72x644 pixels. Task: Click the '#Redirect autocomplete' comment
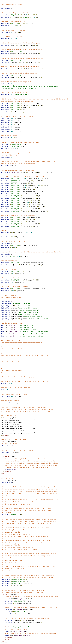tap(9, 260)
